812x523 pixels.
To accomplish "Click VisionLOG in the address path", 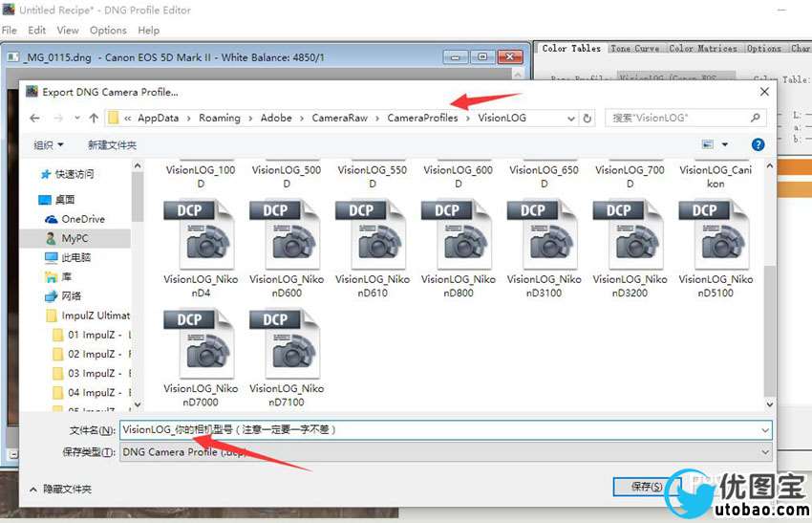I will coord(502,118).
